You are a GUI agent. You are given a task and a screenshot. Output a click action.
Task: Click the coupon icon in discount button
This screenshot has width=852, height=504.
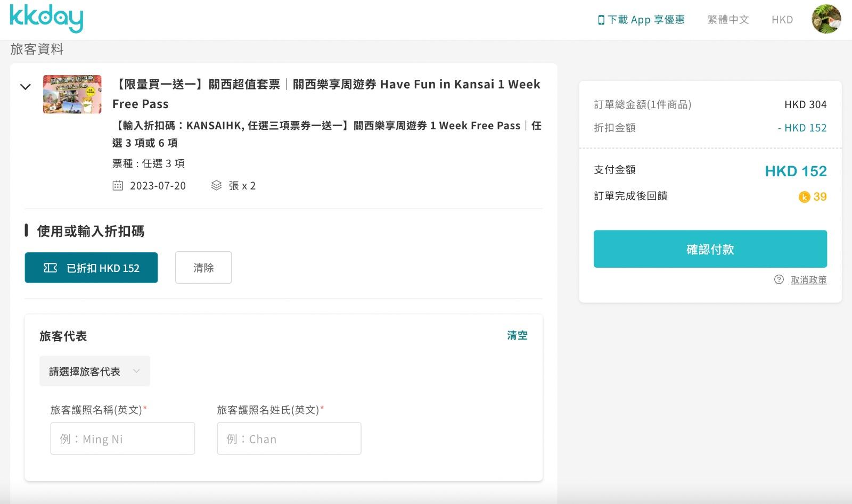point(50,268)
